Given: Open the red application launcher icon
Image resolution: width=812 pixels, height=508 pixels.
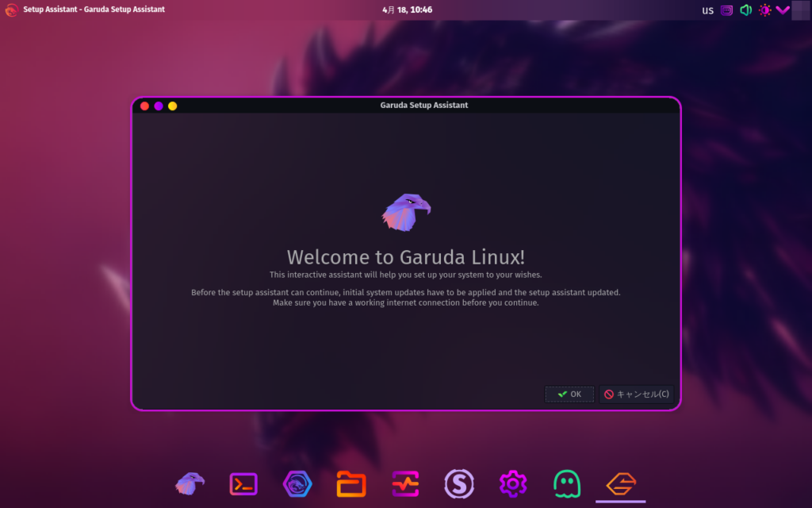Looking at the screenshot, I should (x=11, y=10).
